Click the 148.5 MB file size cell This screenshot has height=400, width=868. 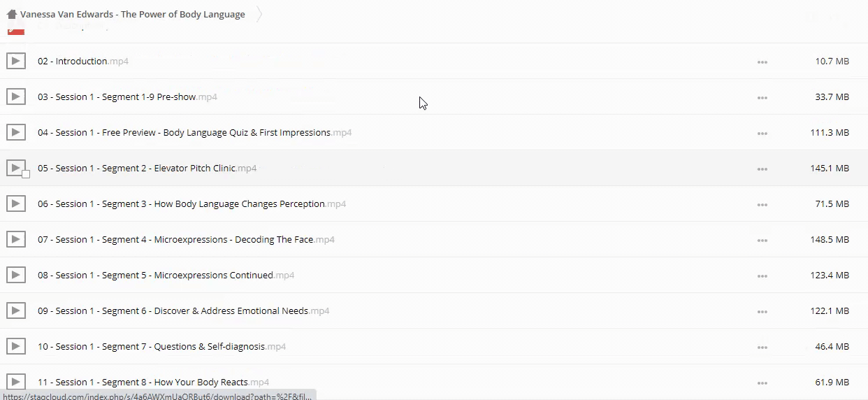click(x=830, y=240)
